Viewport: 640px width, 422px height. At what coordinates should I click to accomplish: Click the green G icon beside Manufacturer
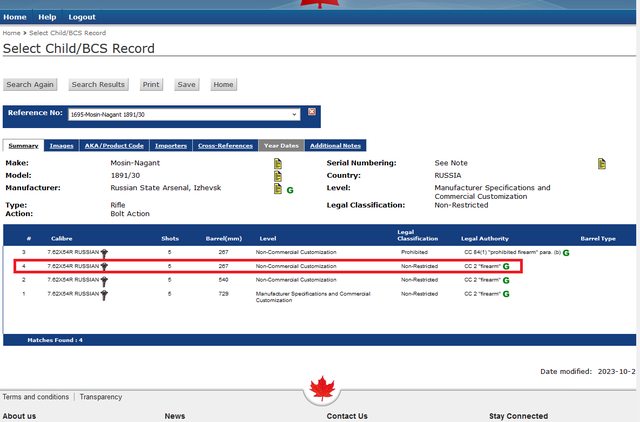click(290, 189)
